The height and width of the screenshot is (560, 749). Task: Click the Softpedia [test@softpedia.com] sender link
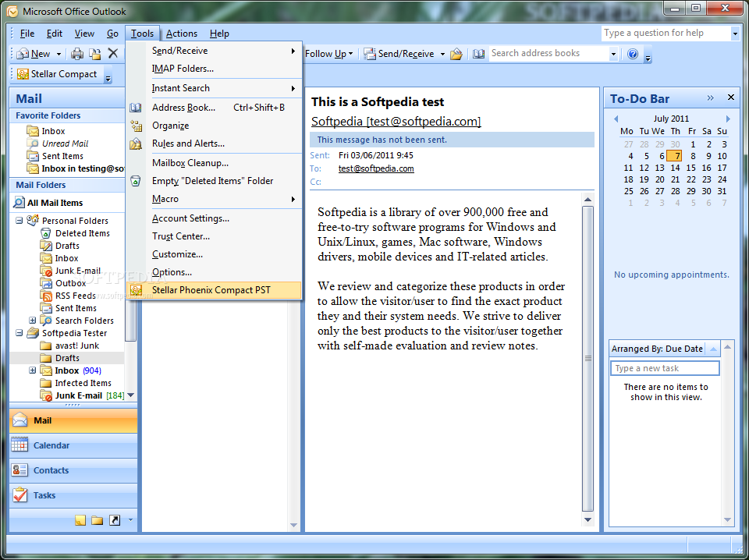point(396,121)
